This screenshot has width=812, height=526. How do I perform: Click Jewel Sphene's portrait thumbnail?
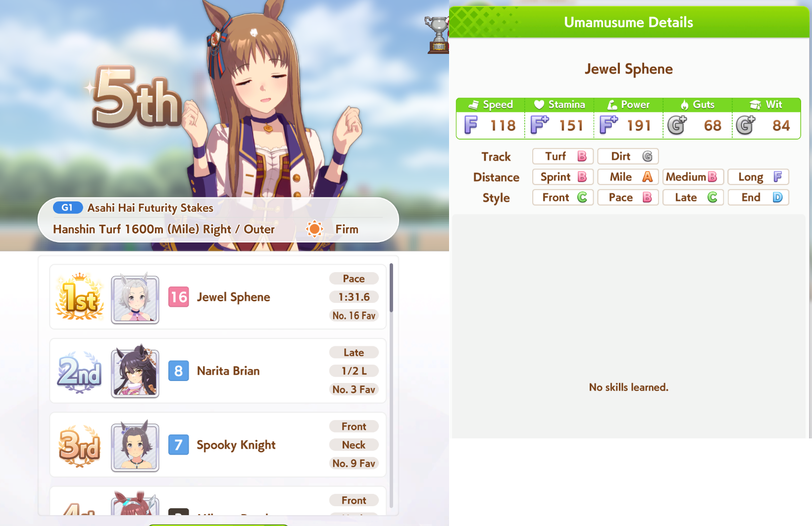[x=135, y=299]
